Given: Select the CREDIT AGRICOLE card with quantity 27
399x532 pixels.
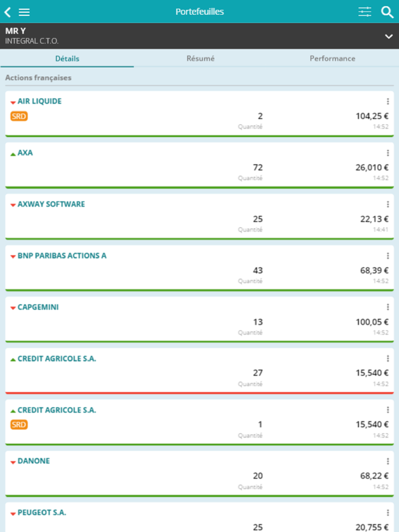Looking at the screenshot, I should tap(199, 371).
